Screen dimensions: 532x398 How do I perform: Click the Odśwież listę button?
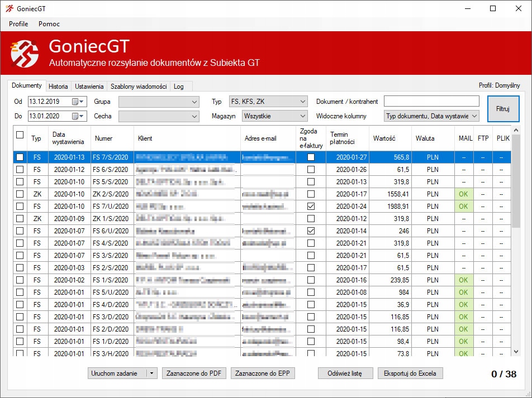click(x=345, y=373)
